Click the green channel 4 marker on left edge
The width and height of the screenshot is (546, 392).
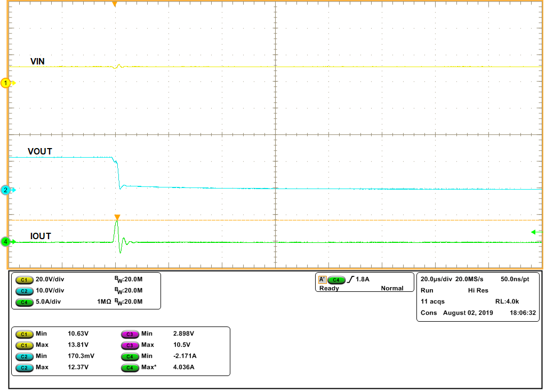coord(5,241)
